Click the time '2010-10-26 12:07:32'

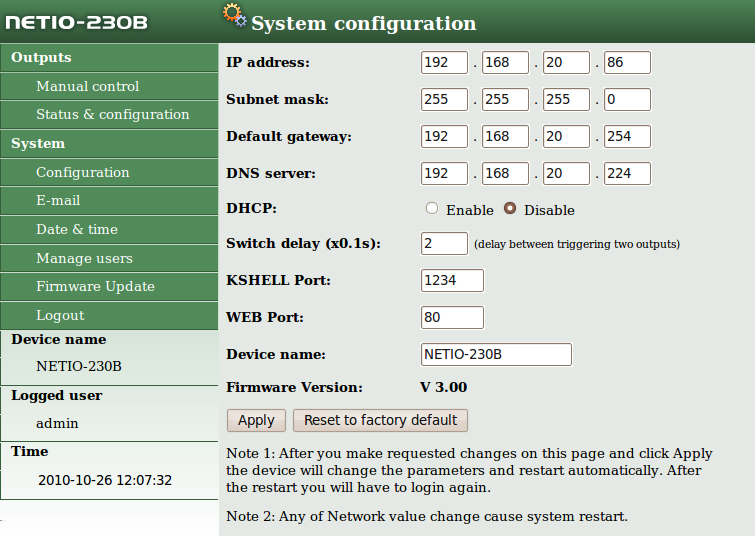[x=105, y=480]
